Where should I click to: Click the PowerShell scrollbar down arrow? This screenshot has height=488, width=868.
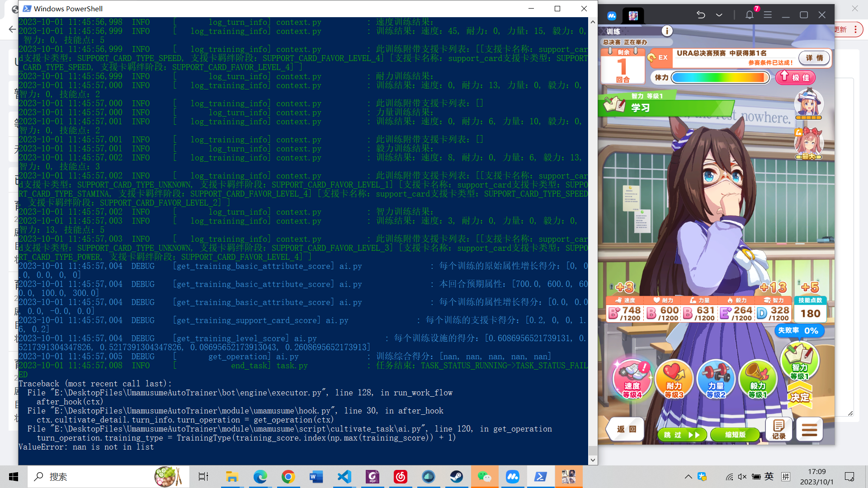592,460
